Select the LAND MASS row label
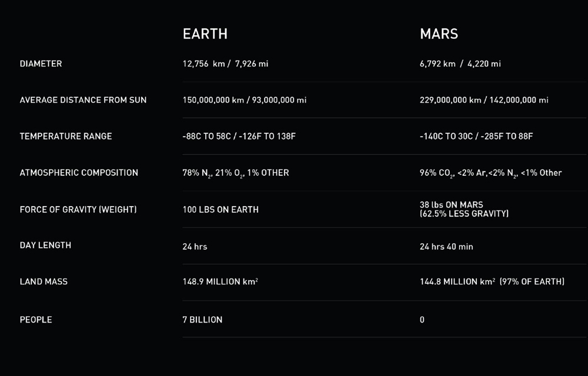The image size is (588, 376). coord(44,281)
